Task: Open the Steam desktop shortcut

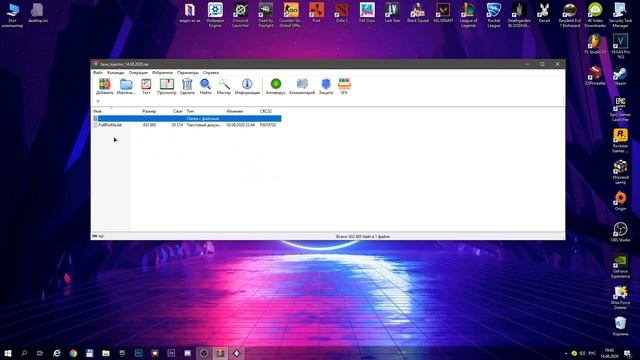Action: tap(620, 76)
